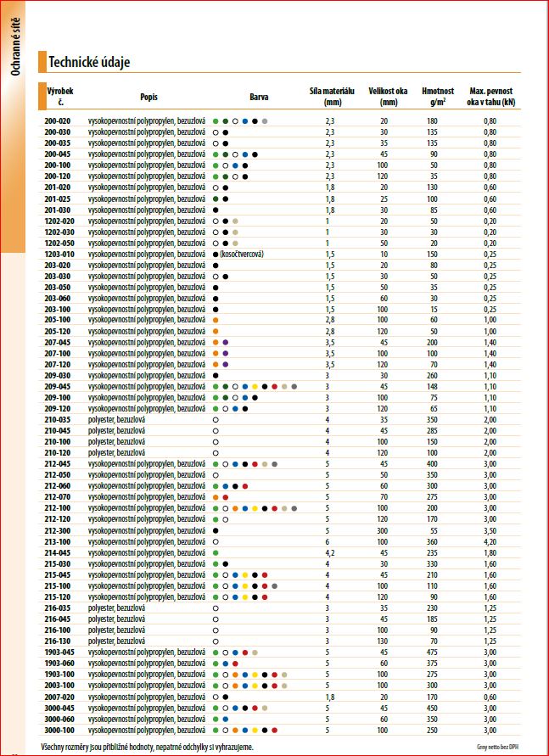Screen dimensions: 549x756
Task: Click the 'Barva' column header
Action: click(259, 97)
